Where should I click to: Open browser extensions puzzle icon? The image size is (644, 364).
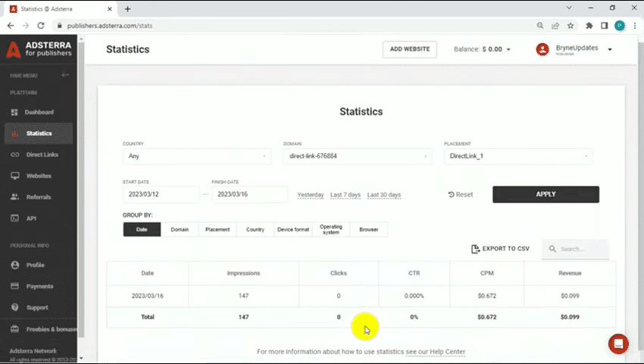tap(589, 26)
